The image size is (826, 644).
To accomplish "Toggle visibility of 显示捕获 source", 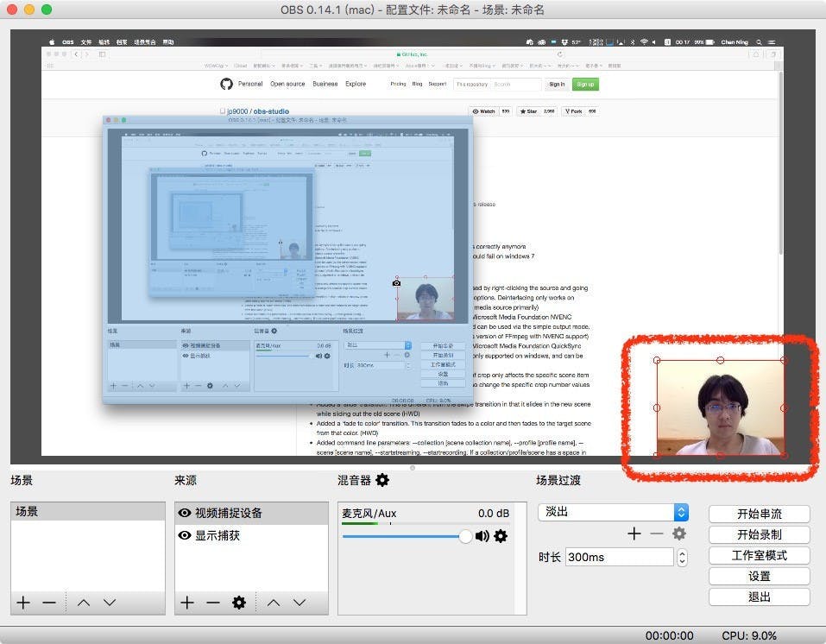I will pos(184,535).
